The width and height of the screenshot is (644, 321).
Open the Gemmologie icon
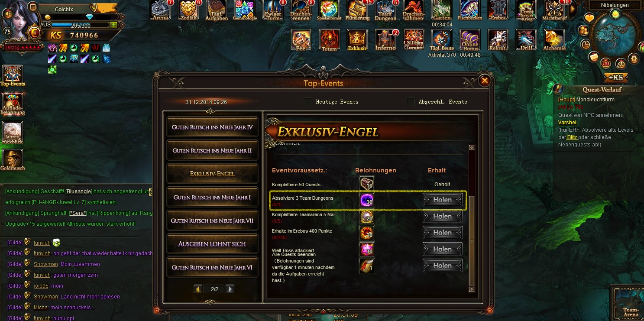(245, 10)
